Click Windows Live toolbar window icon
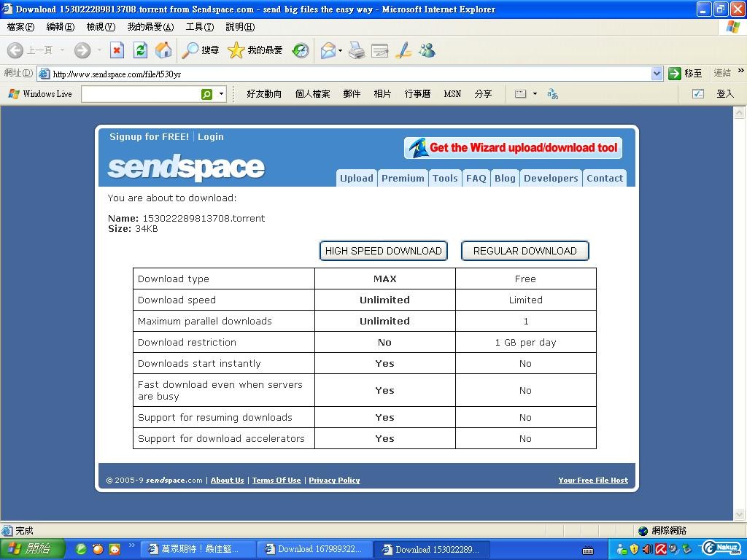747x560 pixels. [x=520, y=94]
